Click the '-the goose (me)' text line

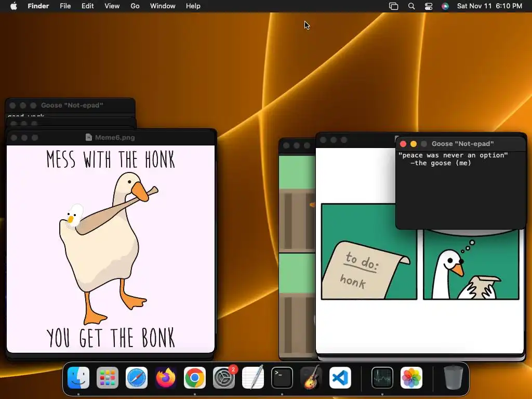click(441, 163)
